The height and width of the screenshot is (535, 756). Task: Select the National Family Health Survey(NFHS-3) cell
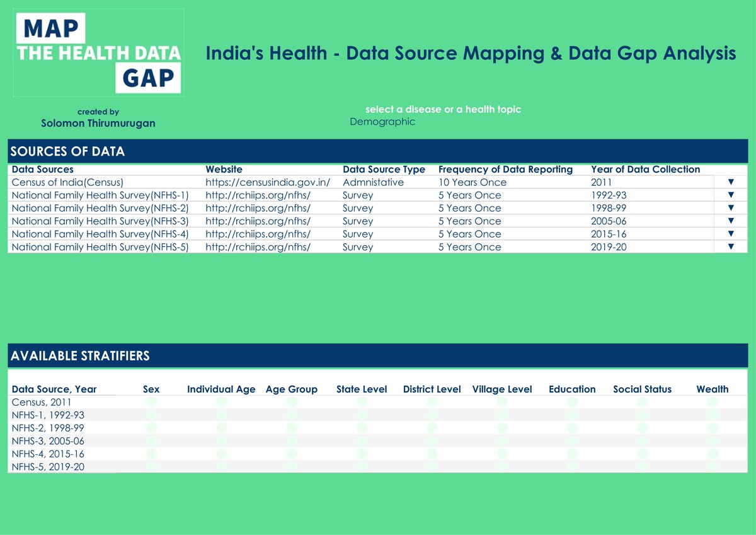(x=100, y=221)
